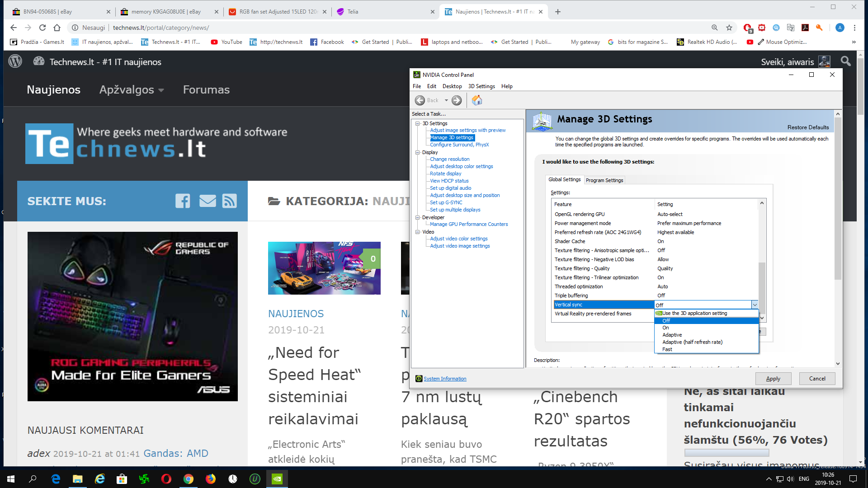This screenshot has width=868, height=488.
Task: Select Fast in Vertical sync list
Action: 706,349
